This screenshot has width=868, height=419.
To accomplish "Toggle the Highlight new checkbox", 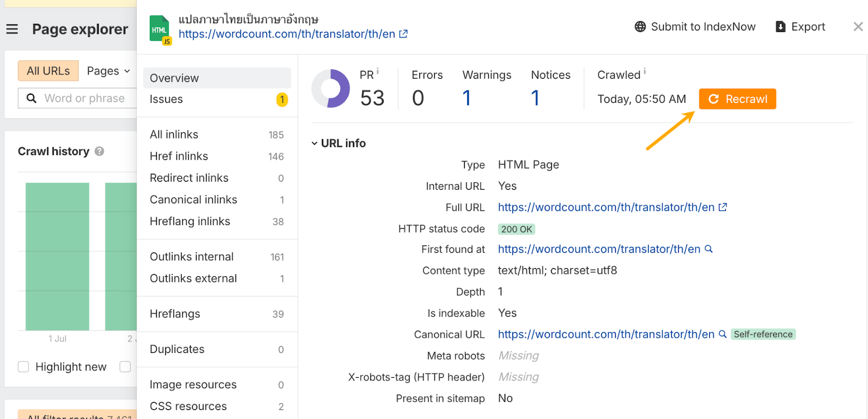I will tap(23, 367).
